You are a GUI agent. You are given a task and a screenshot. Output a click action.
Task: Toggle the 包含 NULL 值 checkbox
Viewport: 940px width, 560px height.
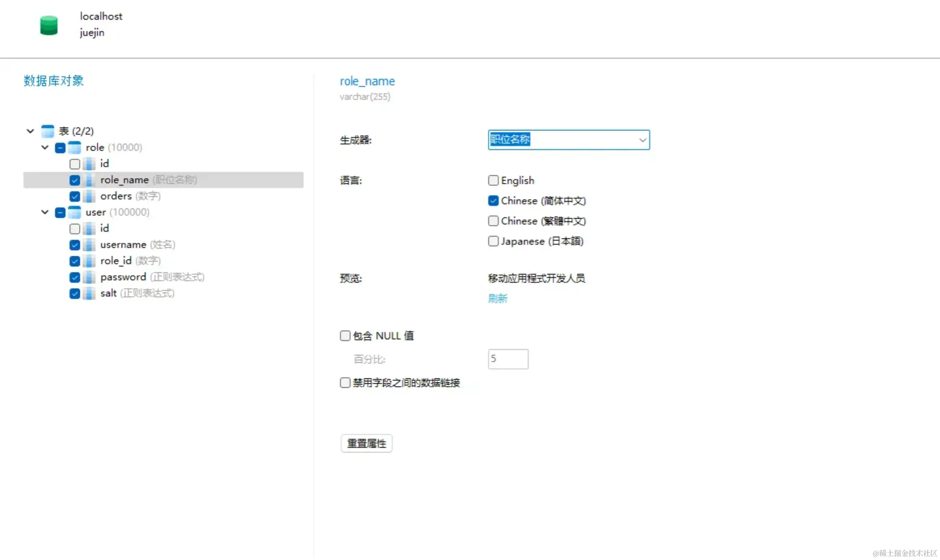point(345,336)
